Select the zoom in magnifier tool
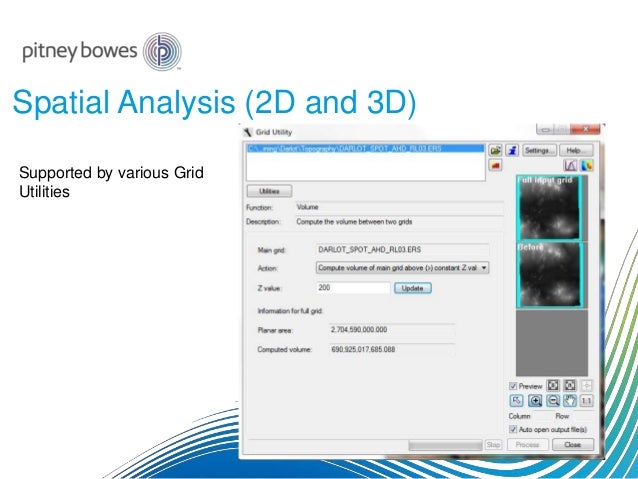638x479 pixels. click(x=535, y=400)
